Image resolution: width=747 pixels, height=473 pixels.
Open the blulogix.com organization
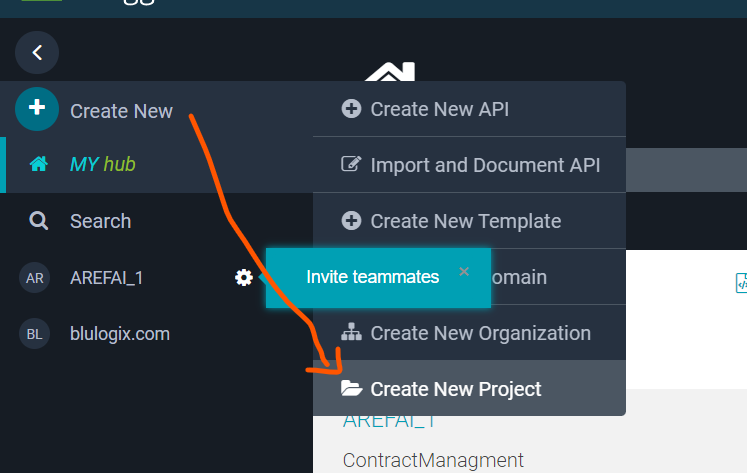point(119,334)
